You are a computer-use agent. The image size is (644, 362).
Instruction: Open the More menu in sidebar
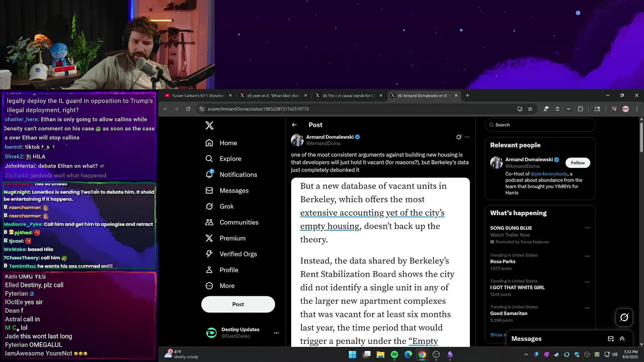tap(220, 286)
